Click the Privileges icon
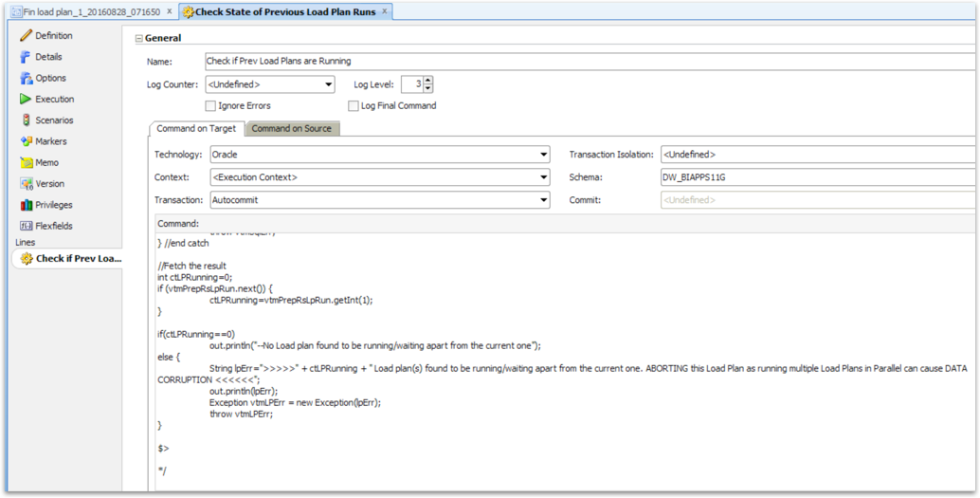The height and width of the screenshot is (498, 980). 27,205
